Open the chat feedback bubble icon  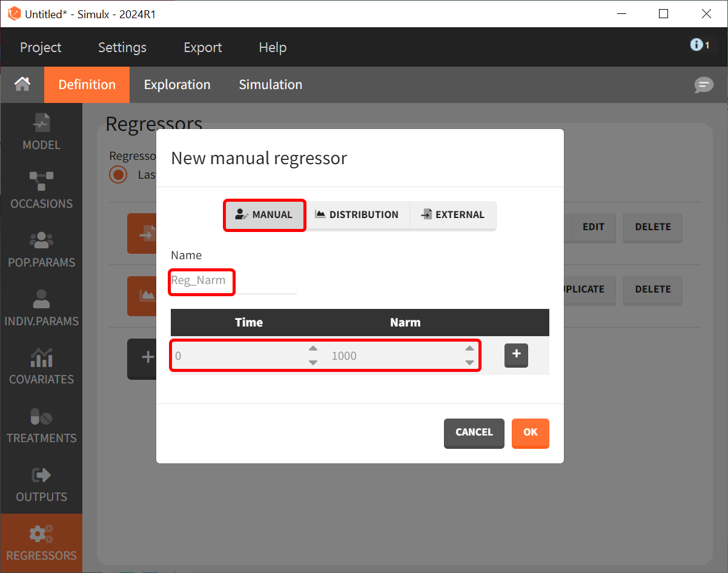pos(703,85)
